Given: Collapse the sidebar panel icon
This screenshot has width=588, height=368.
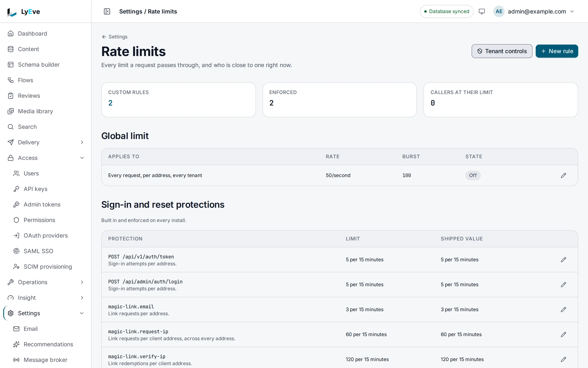Looking at the screenshot, I should tap(107, 11).
